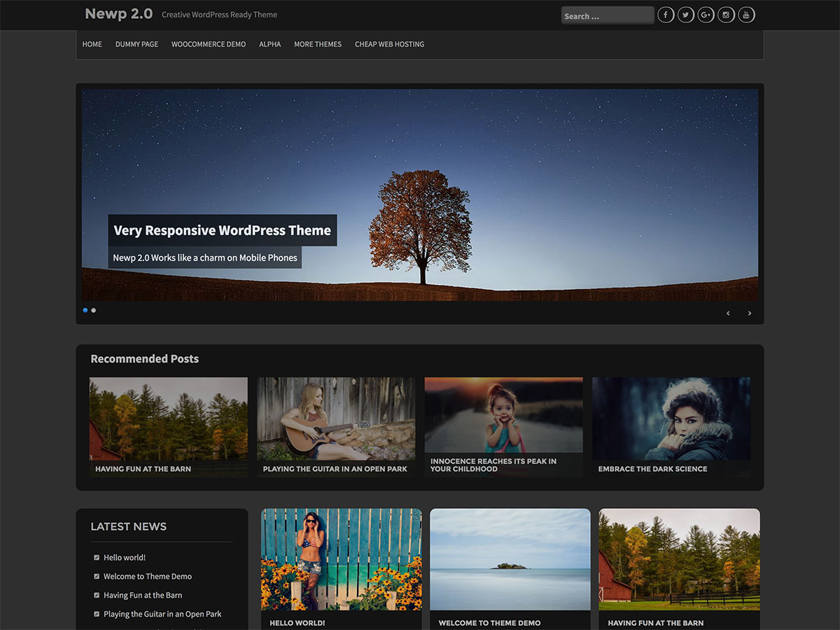Click the tree slider image
840x630 pixels.
(420, 195)
